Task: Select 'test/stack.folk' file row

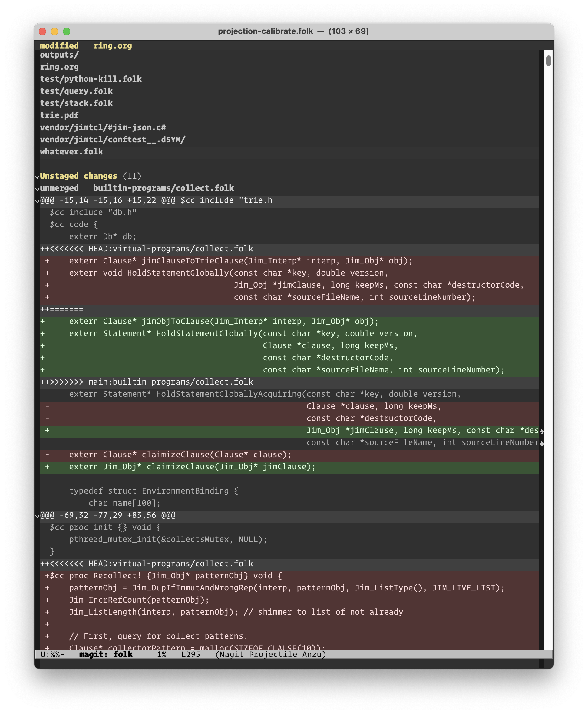Action: 76,103
